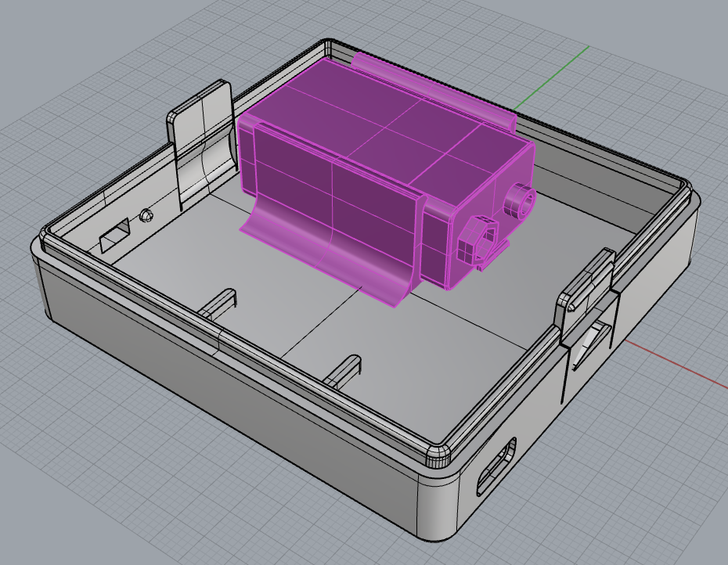Click the green Y-axis line
Image resolution: width=728 pixels, height=565 pixels.
(551, 77)
